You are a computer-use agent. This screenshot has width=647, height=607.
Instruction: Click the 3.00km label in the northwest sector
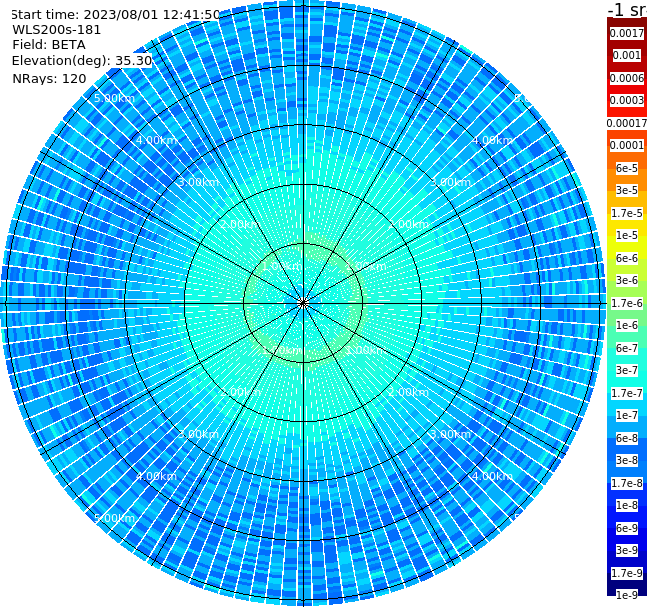(198, 182)
